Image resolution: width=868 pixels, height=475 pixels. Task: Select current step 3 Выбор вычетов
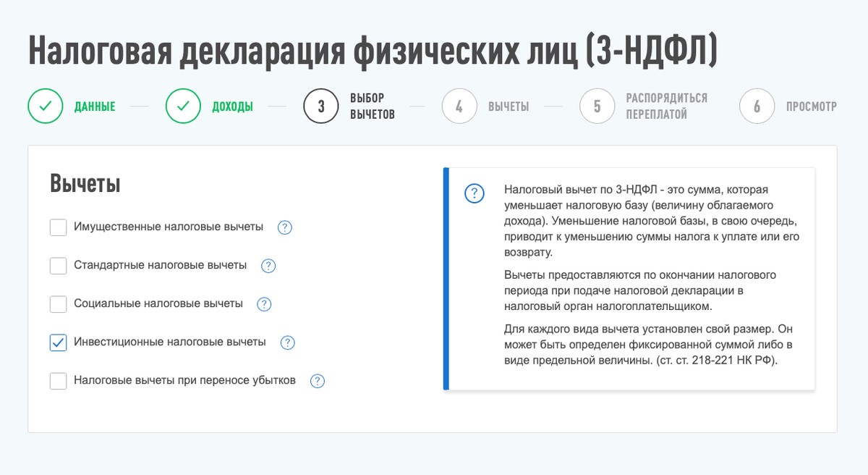[321, 106]
